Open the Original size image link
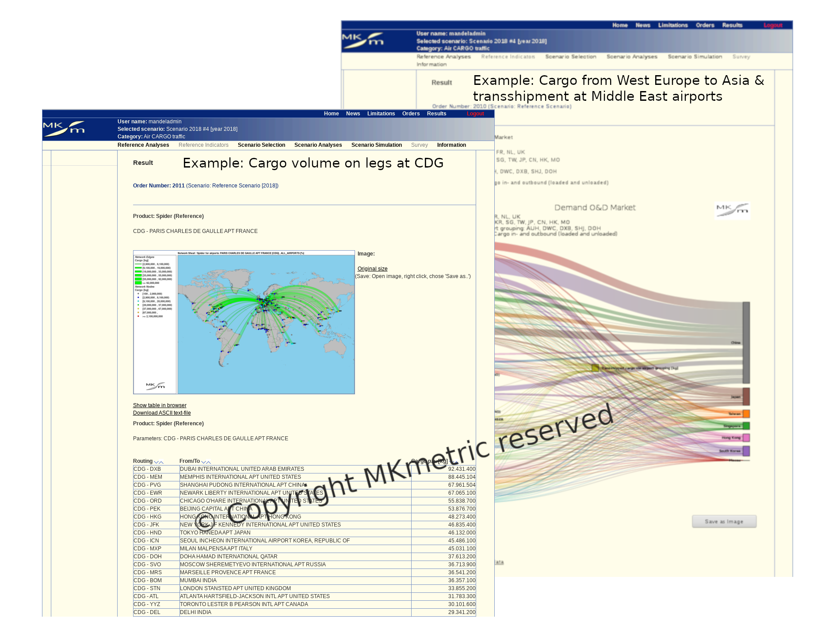Screen dimensions: 840x641 (x=372, y=269)
